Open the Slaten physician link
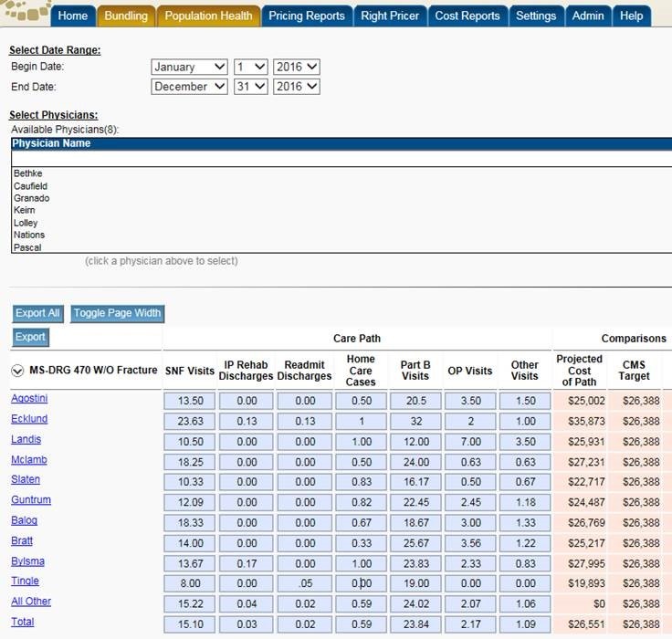Screen dimensions: 672x639 (x=26, y=479)
